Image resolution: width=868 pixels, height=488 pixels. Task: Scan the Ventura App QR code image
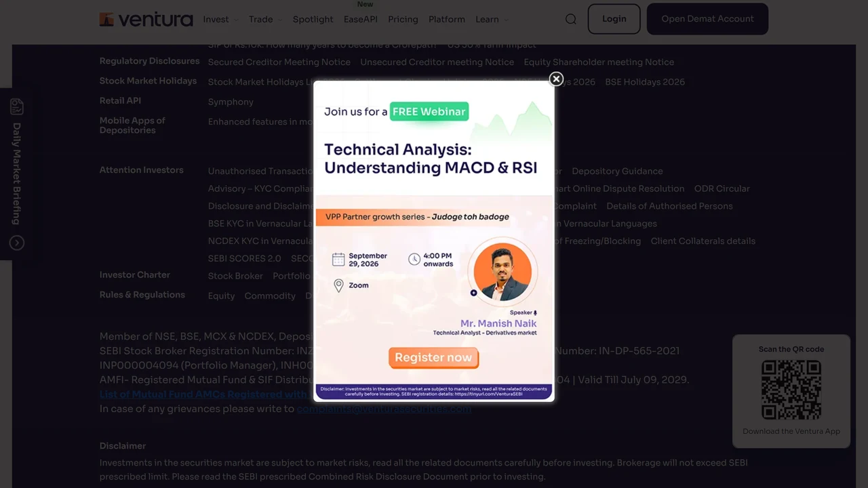[x=791, y=390]
